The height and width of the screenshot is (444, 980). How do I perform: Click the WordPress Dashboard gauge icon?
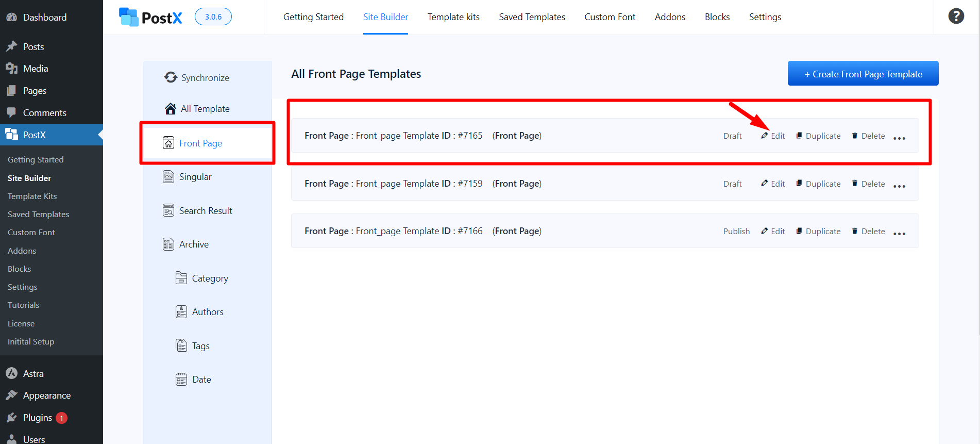click(12, 17)
